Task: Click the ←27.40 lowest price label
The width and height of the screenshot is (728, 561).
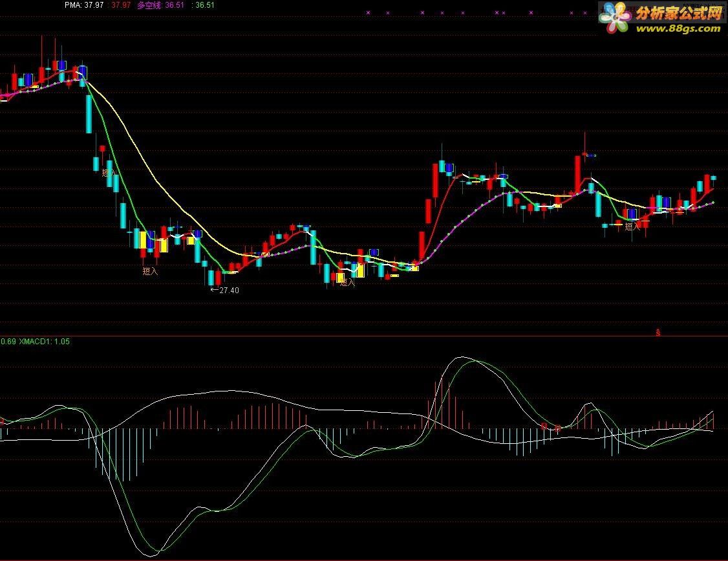Action: point(225,290)
